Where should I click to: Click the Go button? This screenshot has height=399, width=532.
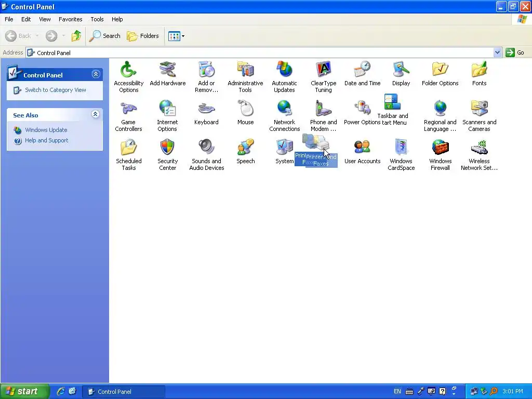tap(515, 52)
